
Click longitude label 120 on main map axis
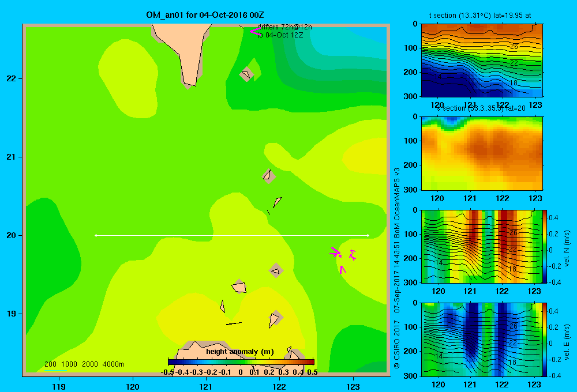tap(133, 386)
